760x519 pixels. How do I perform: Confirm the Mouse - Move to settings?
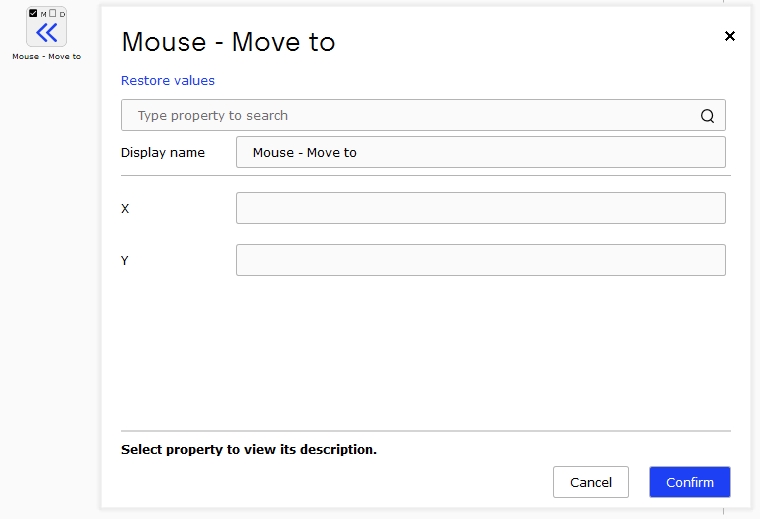click(x=690, y=482)
